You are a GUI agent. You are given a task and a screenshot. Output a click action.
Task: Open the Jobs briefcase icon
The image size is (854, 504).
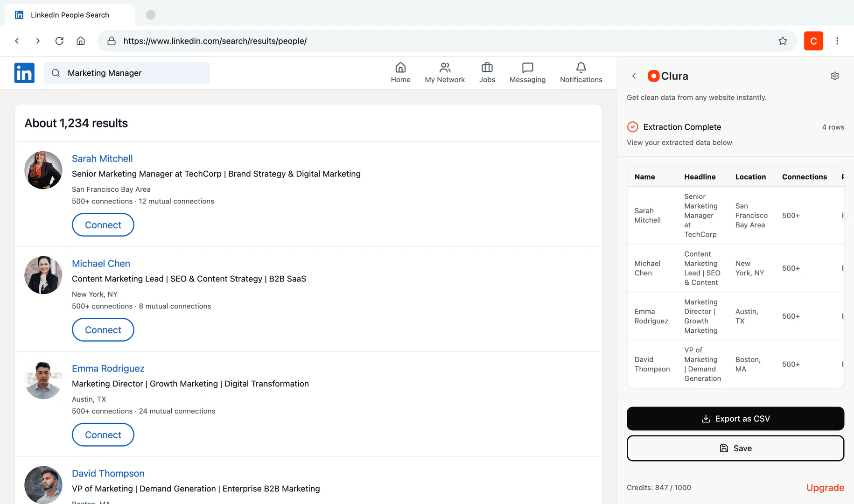coord(487,72)
